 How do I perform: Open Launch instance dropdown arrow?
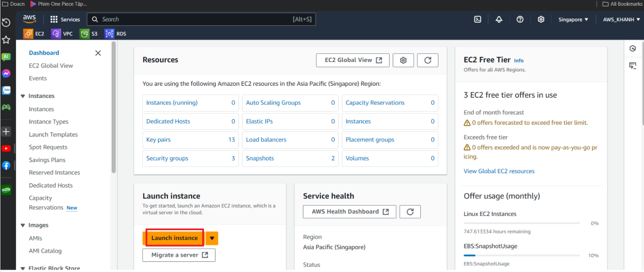pyautogui.click(x=212, y=238)
